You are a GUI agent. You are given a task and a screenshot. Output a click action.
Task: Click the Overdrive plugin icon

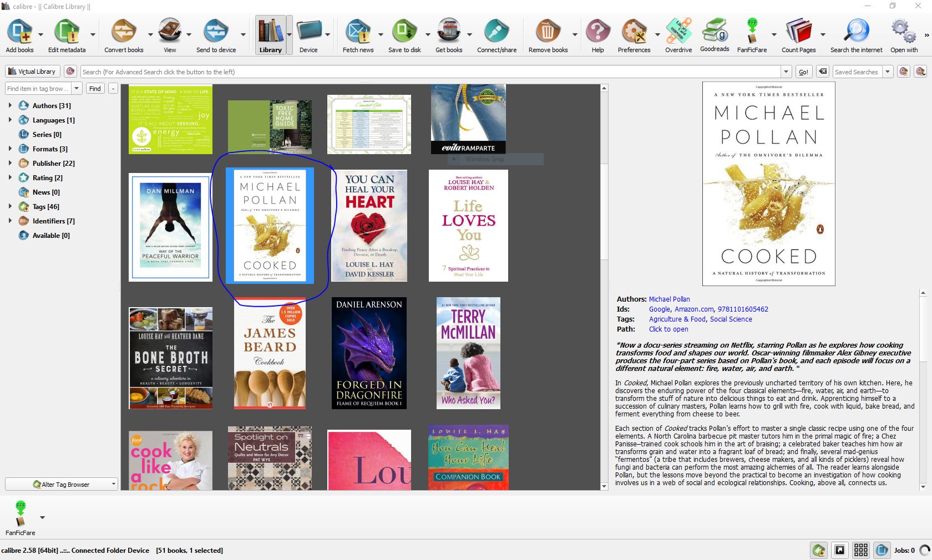pos(678,31)
